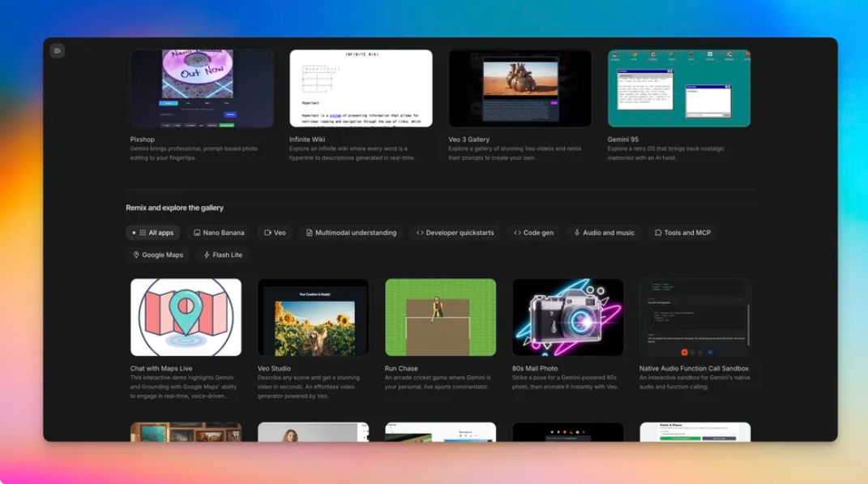The width and height of the screenshot is (868, 484).
Task: Open the Run Chase cricket game thumbnail
Action: tap(439, 316)
